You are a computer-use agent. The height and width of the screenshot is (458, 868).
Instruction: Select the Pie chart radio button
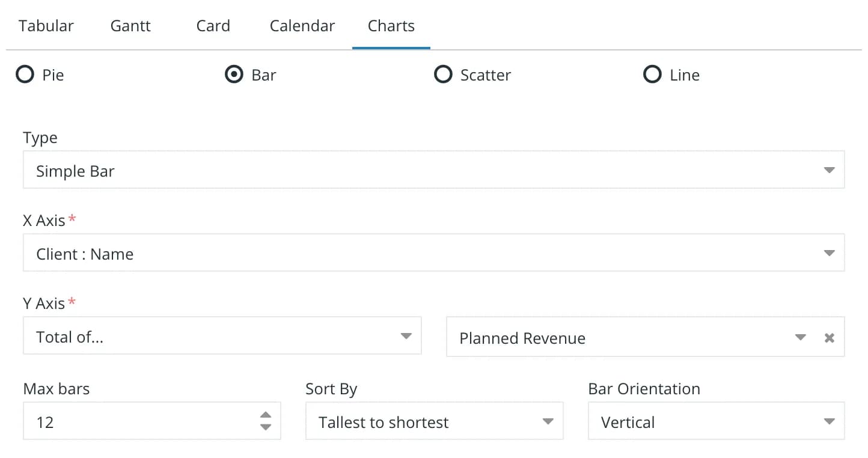coord(25,75)
